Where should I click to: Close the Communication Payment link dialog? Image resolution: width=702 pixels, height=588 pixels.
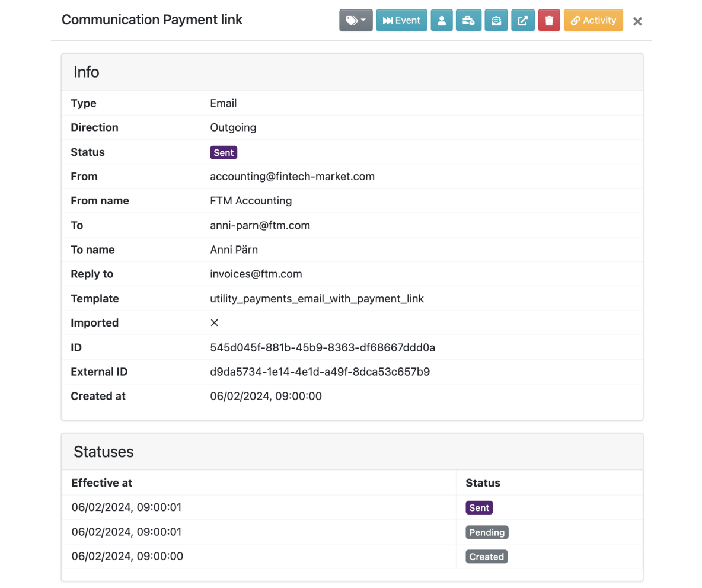point(637,21)
